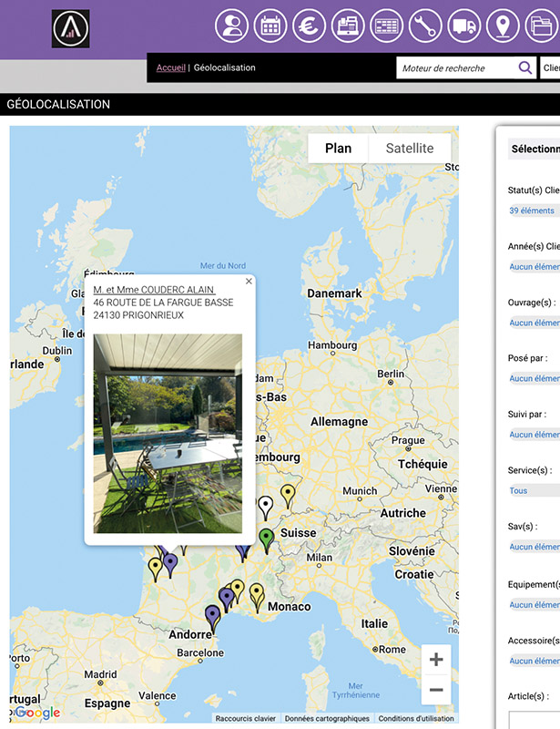Screen dimensions: 560x729
Task: Click the euro billing icon
Action: pos(309,26)
